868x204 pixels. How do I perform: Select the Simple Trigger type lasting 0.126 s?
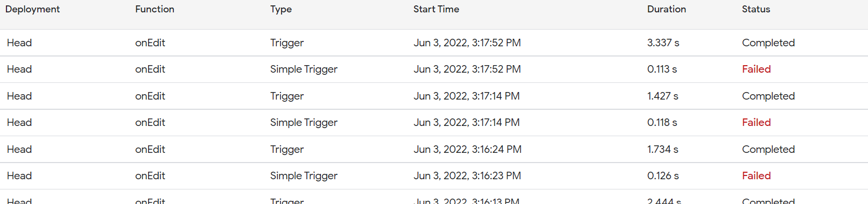tap(304, 175)
